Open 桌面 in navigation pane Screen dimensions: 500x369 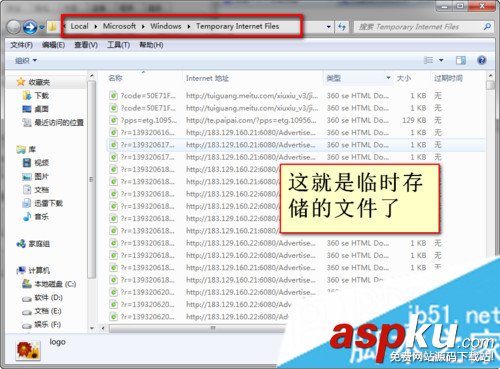pyautogui.click(x=36, y=109)
